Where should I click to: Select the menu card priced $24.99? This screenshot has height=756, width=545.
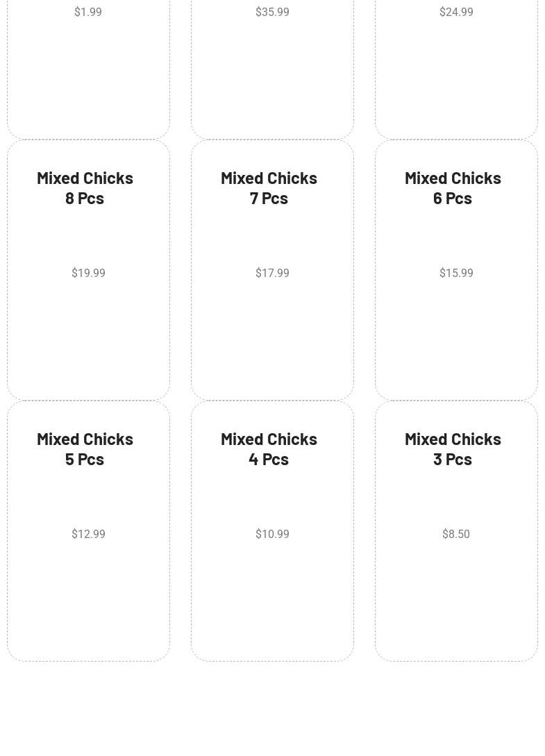pos(456,67)
